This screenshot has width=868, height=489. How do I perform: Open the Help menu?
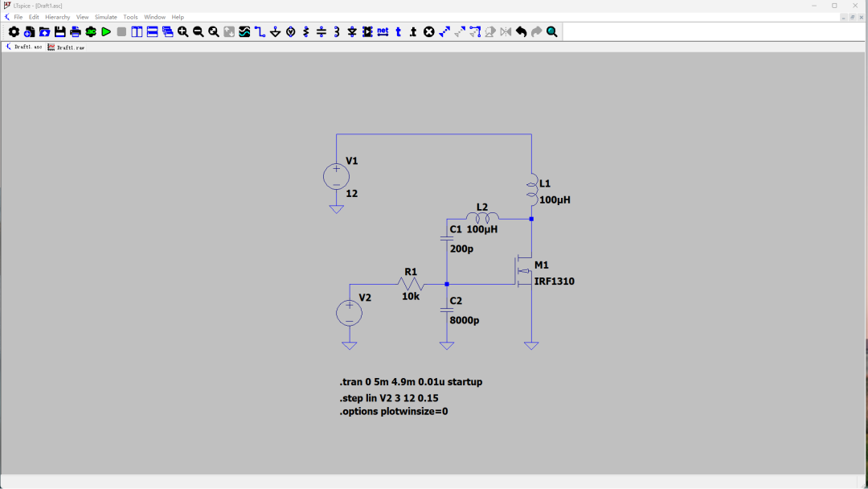click(x=177, y=17)
